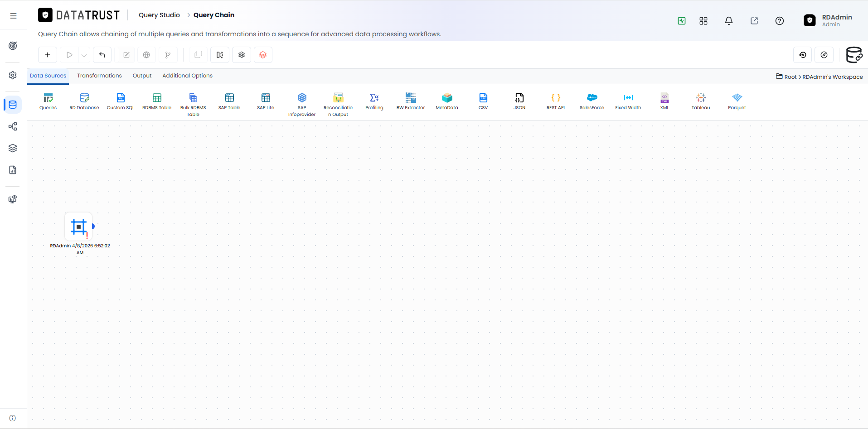Open the settings gear in toolbar
This screenshot has height=429, width=868.
pyautogui.click(x=242, y=55)
